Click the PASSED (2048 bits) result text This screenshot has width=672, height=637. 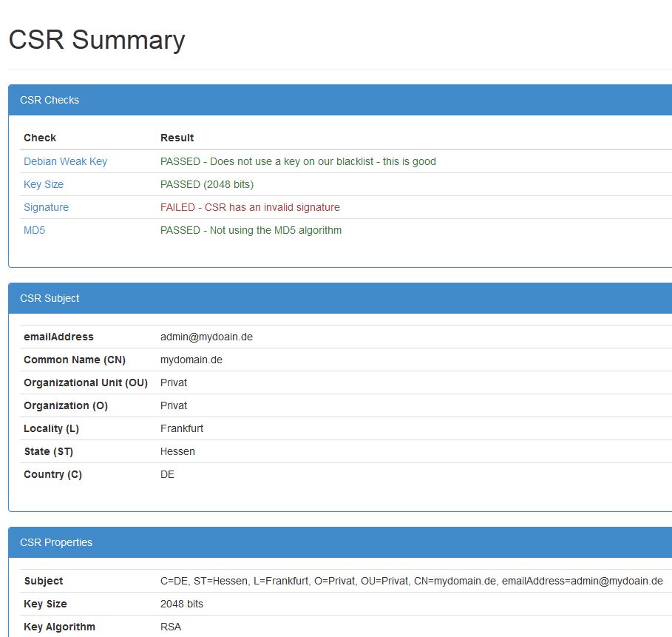coord(207,184)
